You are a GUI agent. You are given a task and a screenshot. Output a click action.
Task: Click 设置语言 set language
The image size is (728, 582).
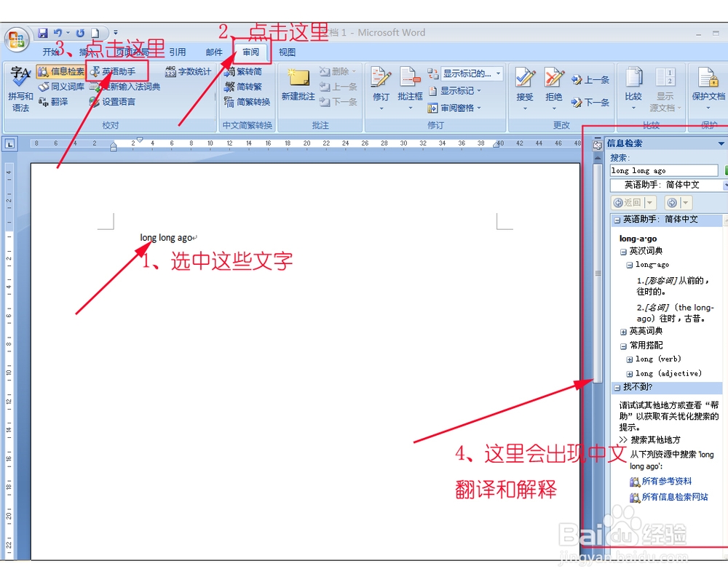(x=112, y=102)
